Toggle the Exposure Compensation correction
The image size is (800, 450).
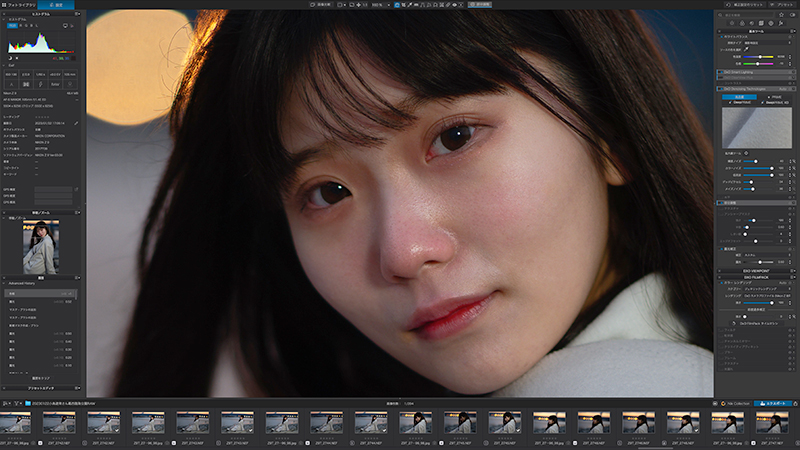pos(721,249)
